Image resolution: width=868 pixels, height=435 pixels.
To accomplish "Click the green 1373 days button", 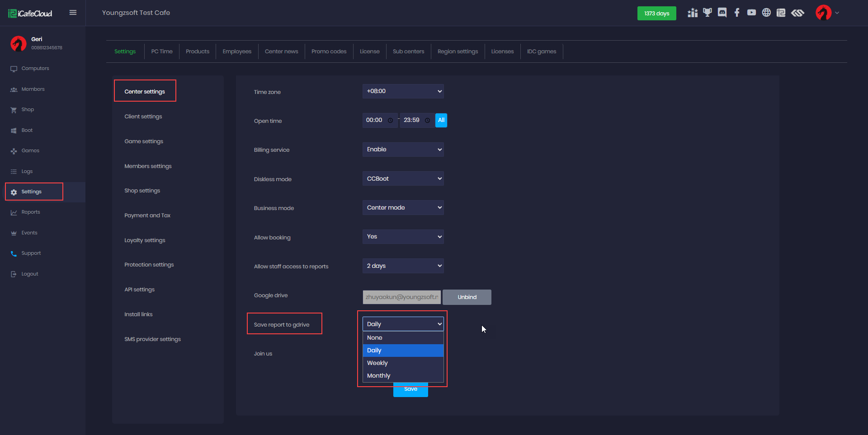I will (656, 14).
